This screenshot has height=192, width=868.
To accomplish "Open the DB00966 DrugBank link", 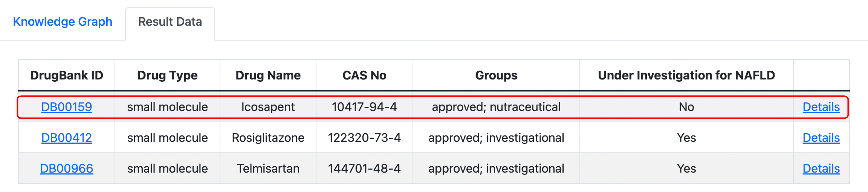I will tap(66, 168).
